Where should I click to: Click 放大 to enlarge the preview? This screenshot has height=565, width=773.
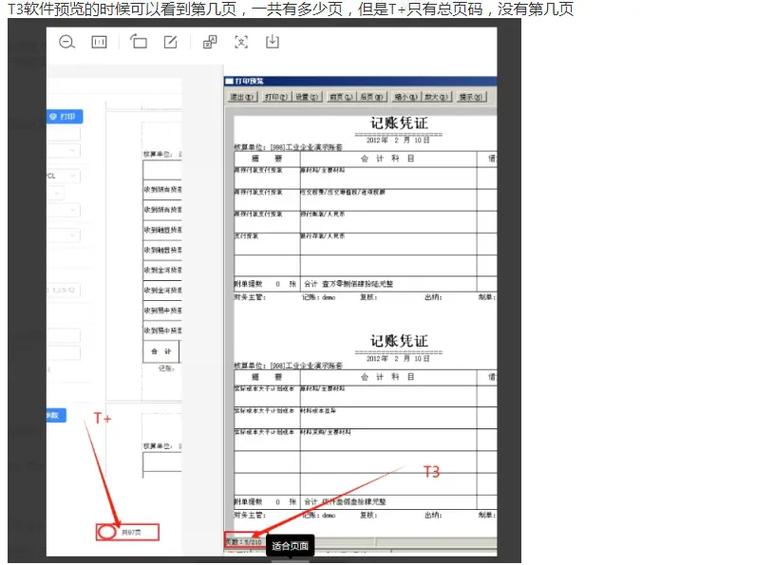[436, 97]
